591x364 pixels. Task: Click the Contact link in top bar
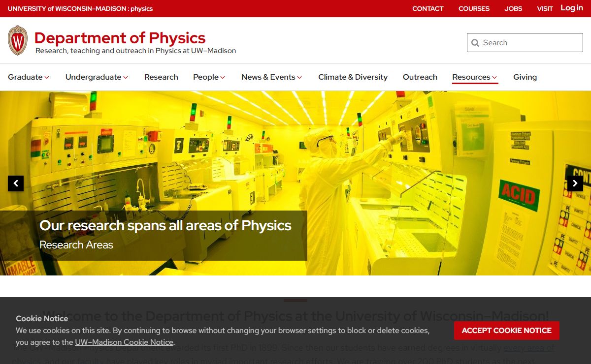tap(428, 8)
